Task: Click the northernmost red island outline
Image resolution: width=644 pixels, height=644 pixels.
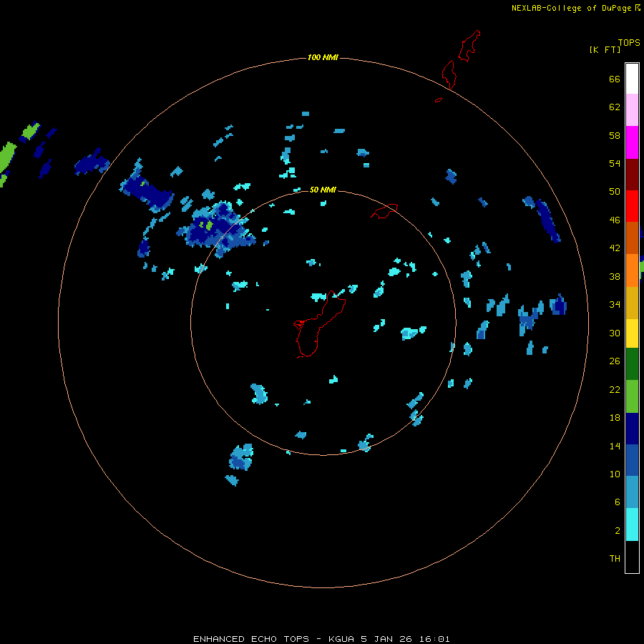Action: pyautogui.click(x=469, y=46)
